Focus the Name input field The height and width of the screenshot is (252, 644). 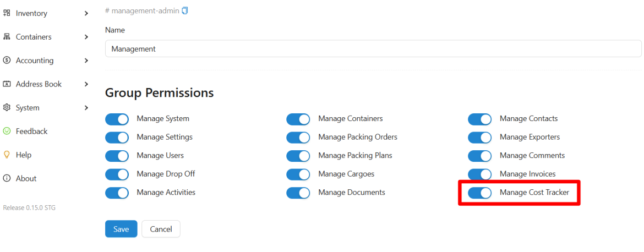tap(373, 48)
